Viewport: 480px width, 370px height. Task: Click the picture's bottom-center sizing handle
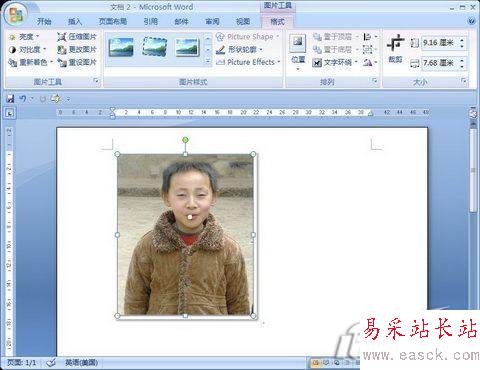(185, 315)
